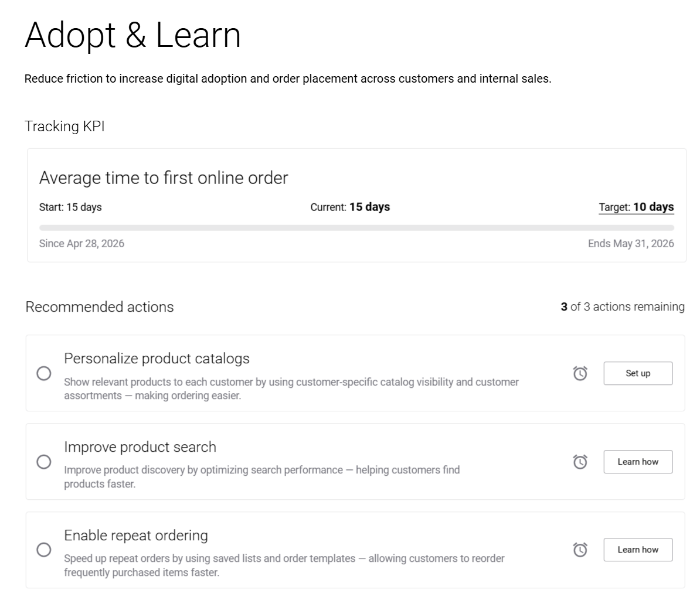Select the Current: 15 days value
This screenshot has width=700, height=600.
pos(350,207)
